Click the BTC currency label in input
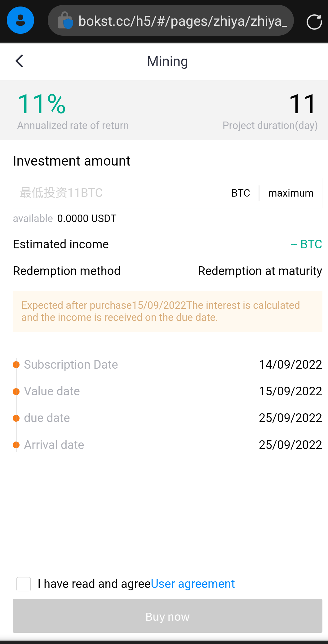 tap(241, 193)
